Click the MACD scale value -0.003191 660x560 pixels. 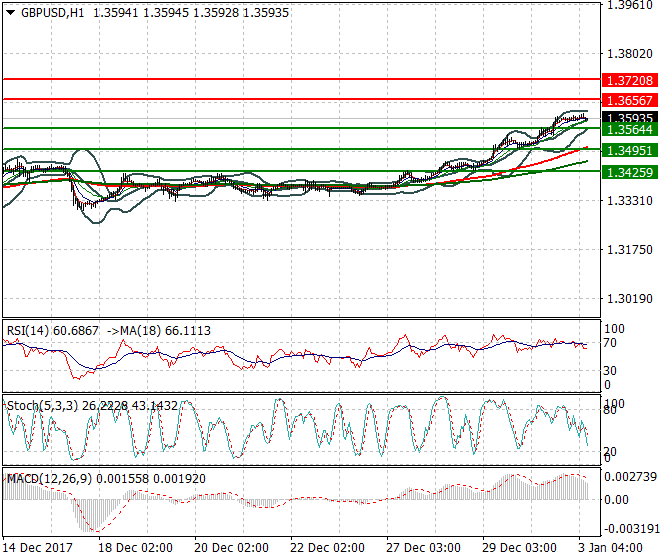tap(631, 528)
